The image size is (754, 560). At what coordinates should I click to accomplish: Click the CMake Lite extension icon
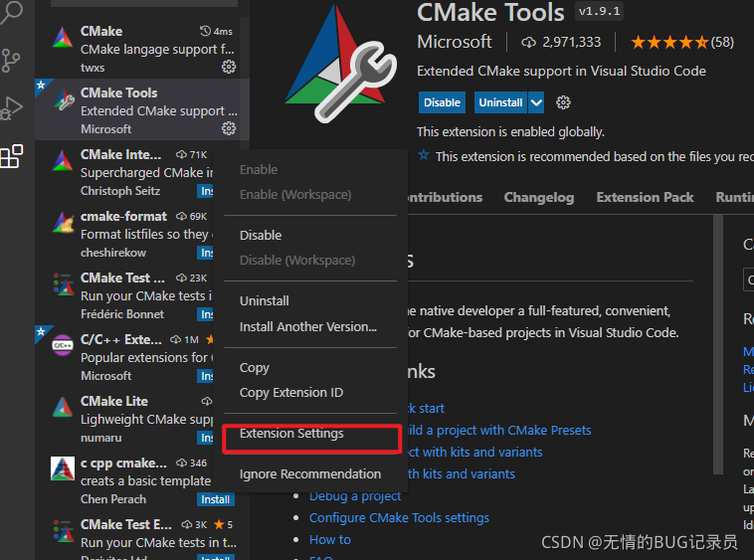click(63, 407)
